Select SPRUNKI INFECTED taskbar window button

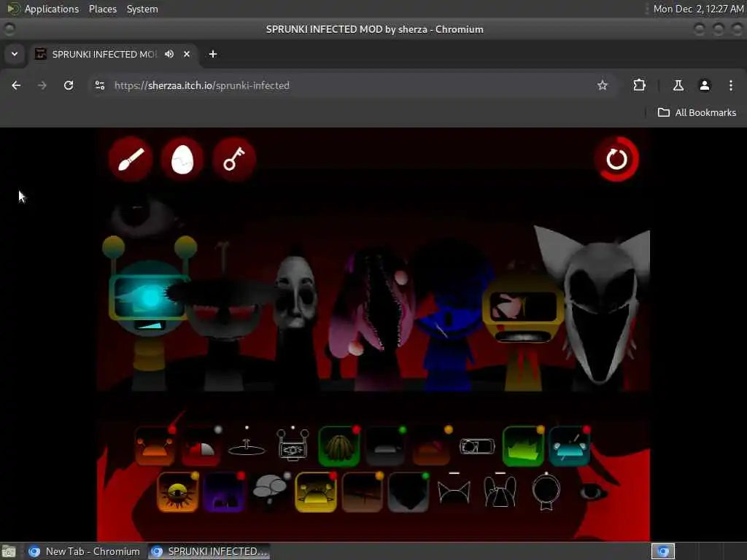pos(209,551)
